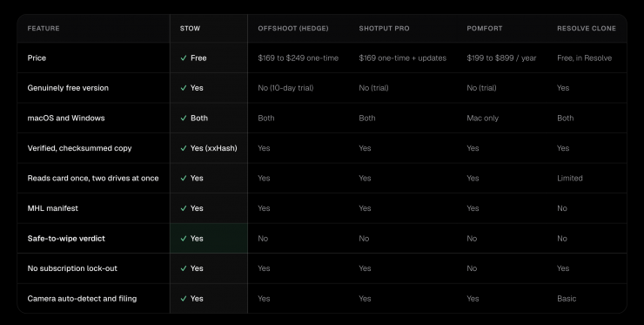644x325 pixels.
Task: Click the checkmark in No subscription lock-out row
Action: [184, 268]
